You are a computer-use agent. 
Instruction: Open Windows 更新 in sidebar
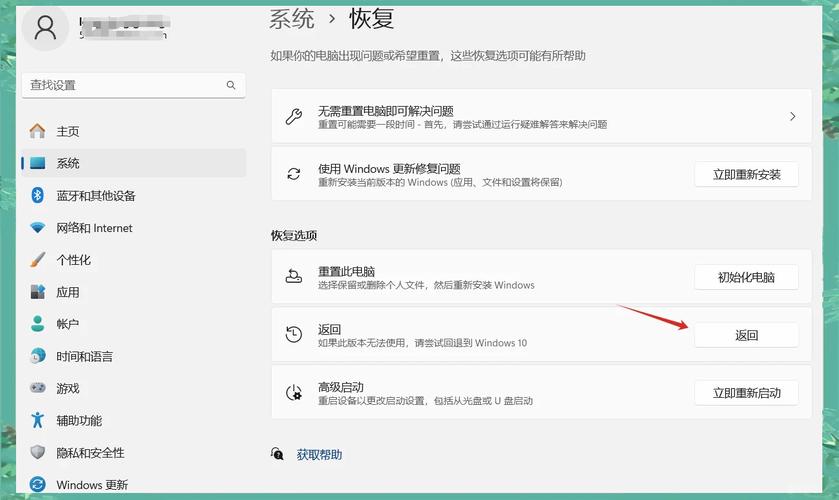(x=134, y=483)
